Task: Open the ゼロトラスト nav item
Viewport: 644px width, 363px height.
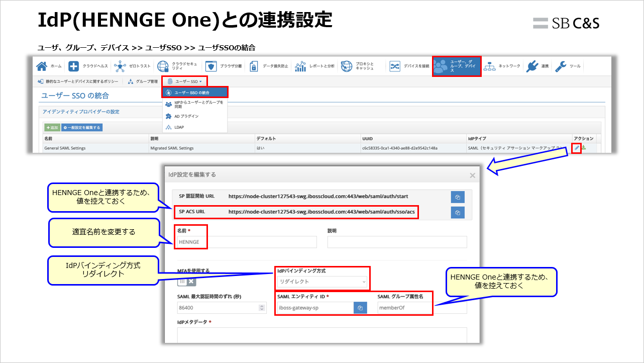Action: [x=132, y=66]
